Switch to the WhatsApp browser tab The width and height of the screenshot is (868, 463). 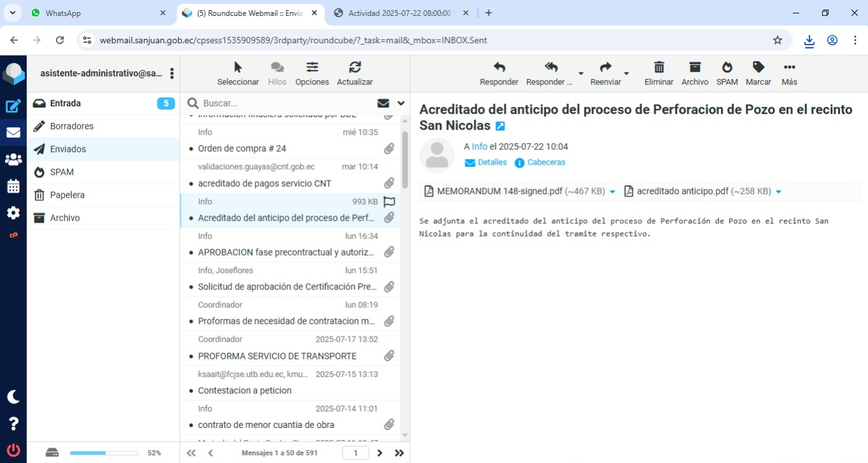click(95, 13)
